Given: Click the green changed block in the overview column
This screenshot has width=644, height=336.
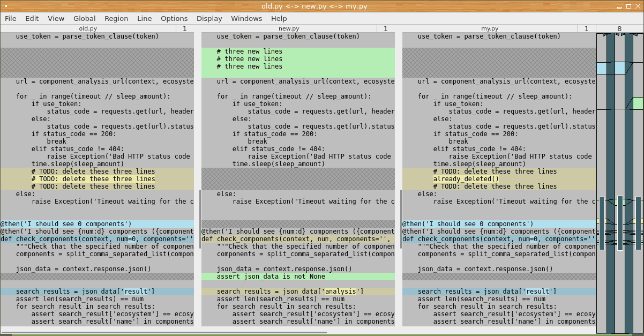Looking at the screenshot, I should click(x=638, y=103).
